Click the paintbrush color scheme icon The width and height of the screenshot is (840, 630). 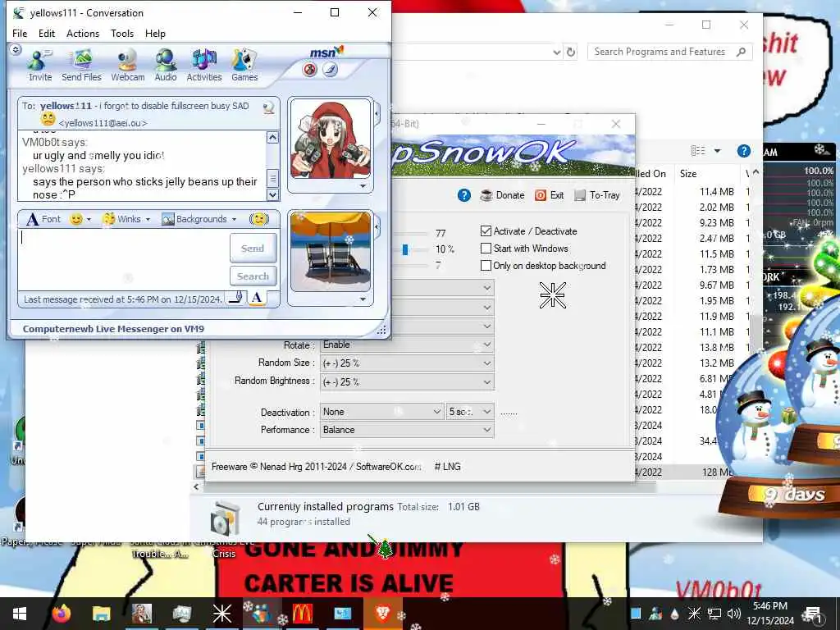[330, 69]
